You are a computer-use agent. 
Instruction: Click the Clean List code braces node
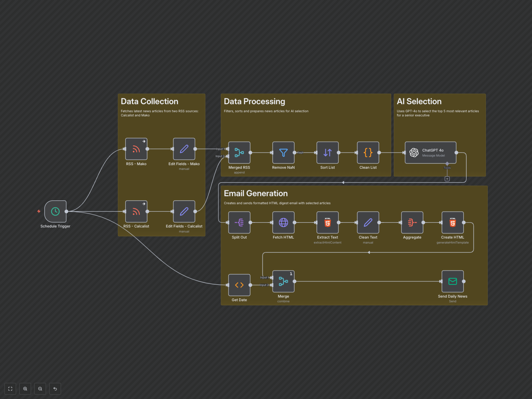[x=368, y=153]
